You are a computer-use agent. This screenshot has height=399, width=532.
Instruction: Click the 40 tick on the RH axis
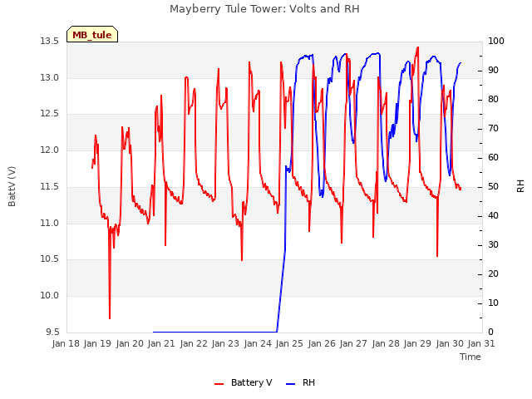pos(493,216)
